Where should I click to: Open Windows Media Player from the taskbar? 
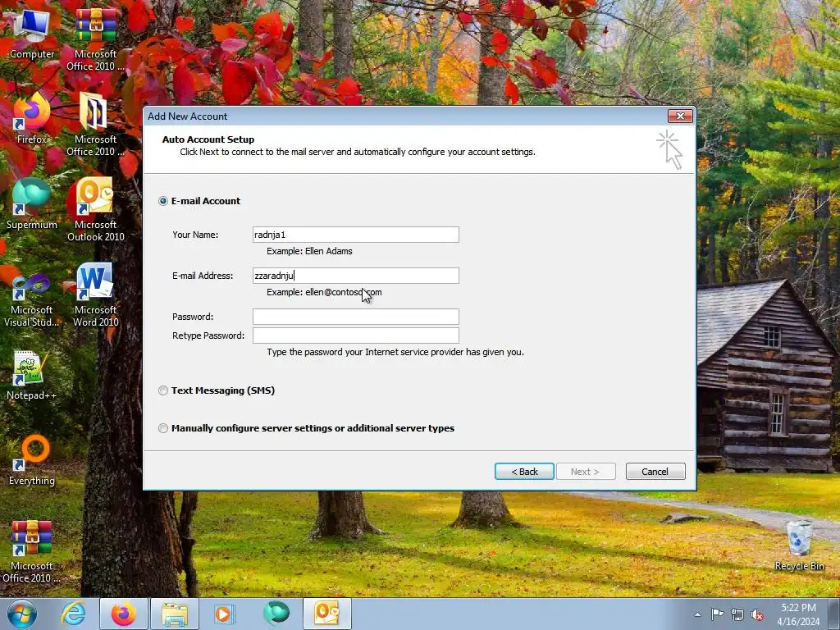(225, 614)
